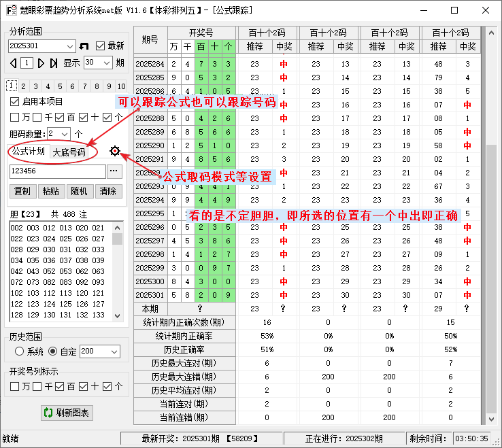Image resolution: width=502 pixels, height=448 pixels.
Task: Select project tab number 5
Action: (x=59, y=86)
